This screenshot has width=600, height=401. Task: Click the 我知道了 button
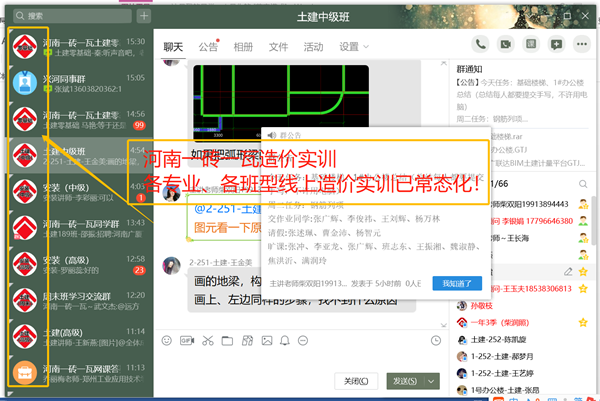tap(457, 284)
